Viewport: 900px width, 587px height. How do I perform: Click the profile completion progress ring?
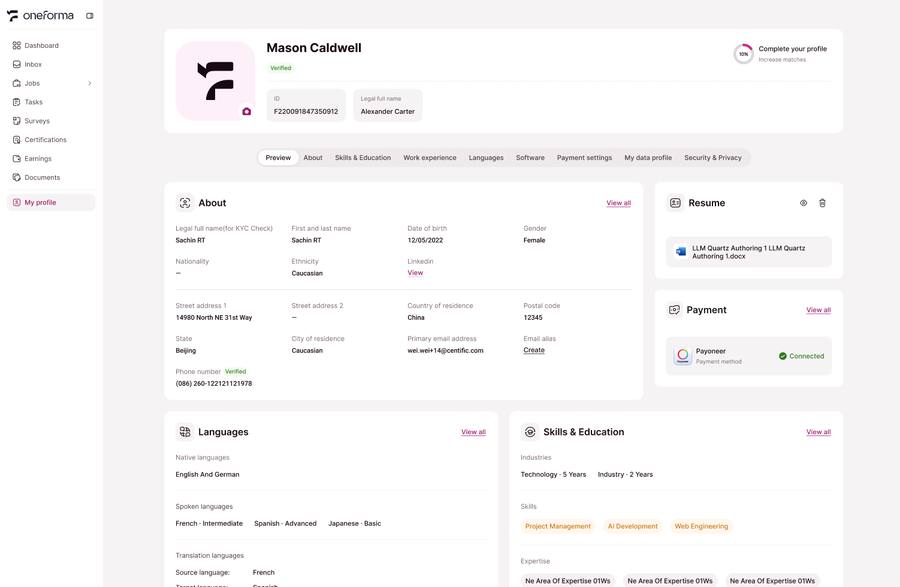tap(743, 54)
